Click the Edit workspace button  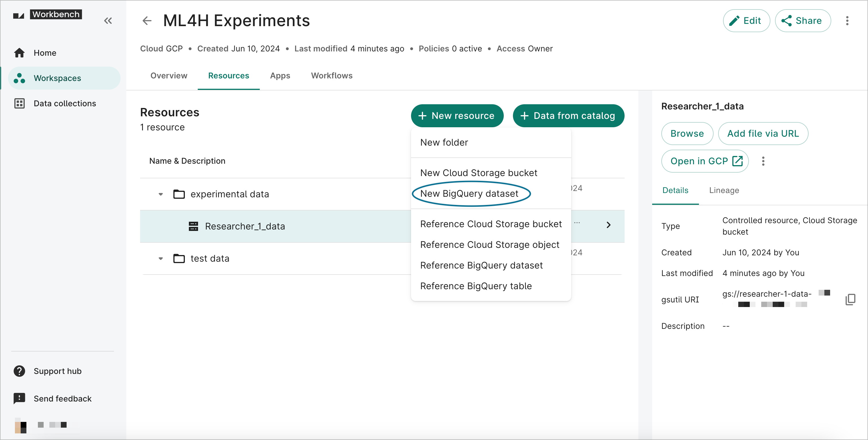[746, 21]
